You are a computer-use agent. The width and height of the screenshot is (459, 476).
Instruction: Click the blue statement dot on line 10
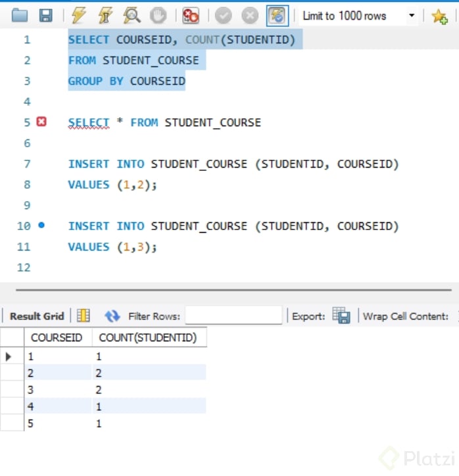tap(41, 226)
